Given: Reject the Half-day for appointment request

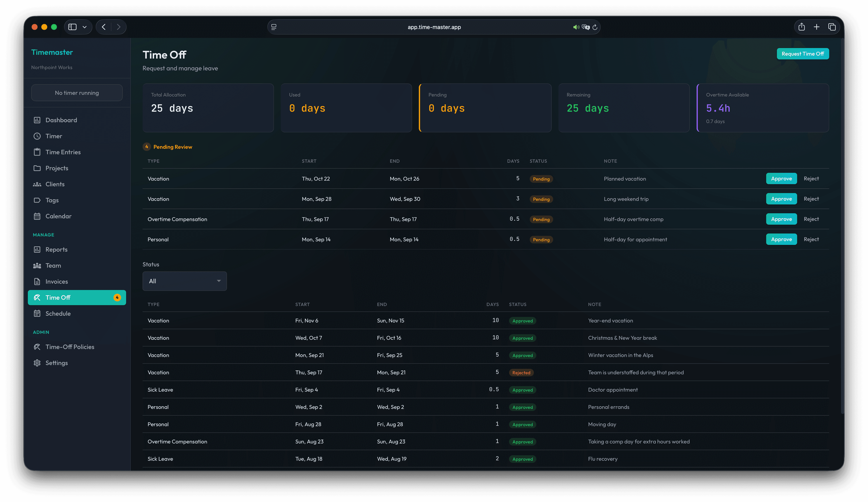Looking at the screenshot, I should coord(811,239).
